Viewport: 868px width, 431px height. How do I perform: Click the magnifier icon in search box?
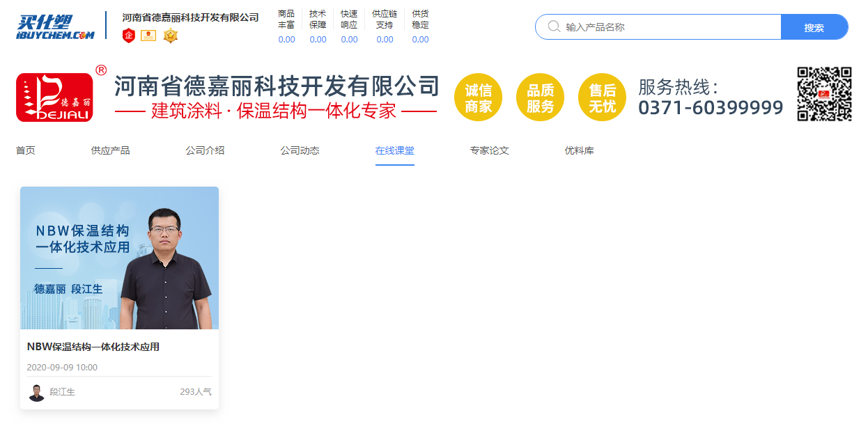coord(554,26)
